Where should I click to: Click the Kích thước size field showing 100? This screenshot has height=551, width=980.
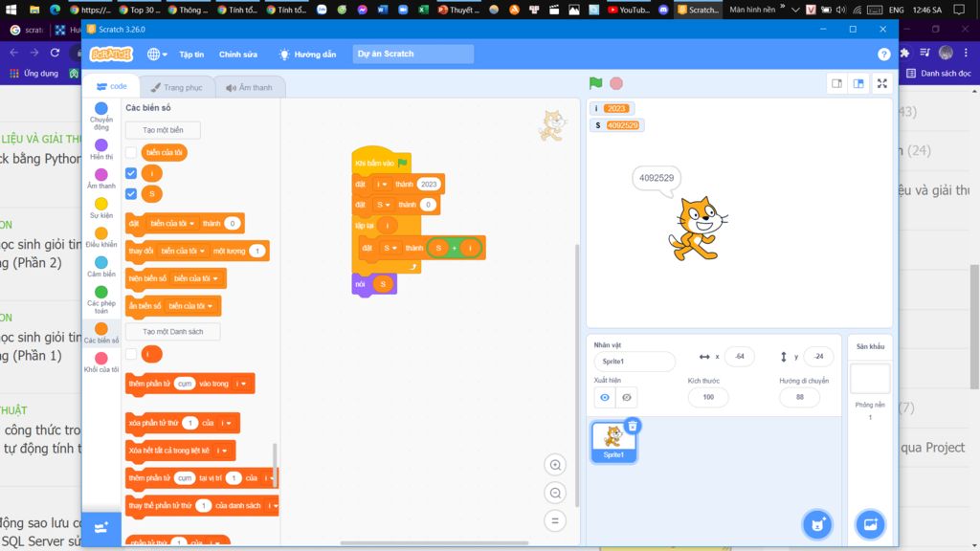[x=707, y=397]
